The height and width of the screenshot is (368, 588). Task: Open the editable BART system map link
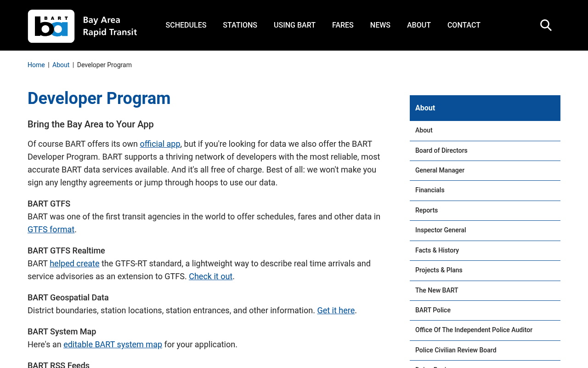[x=113, y=345]
